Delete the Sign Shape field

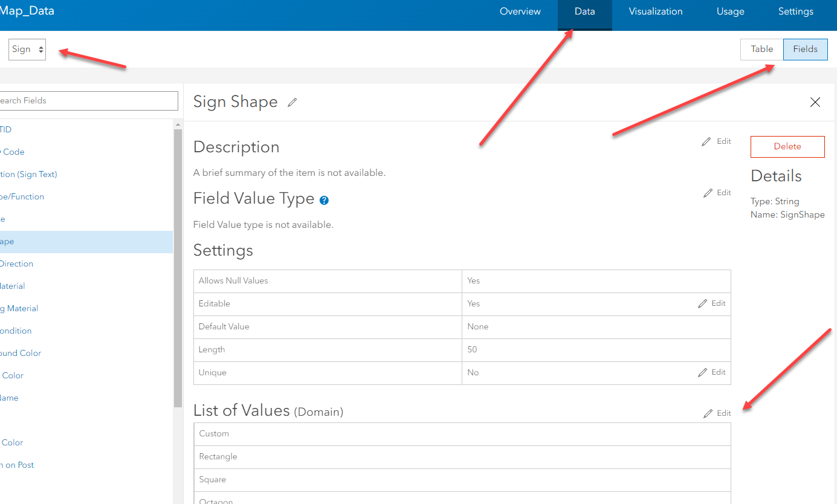(787, 147)
